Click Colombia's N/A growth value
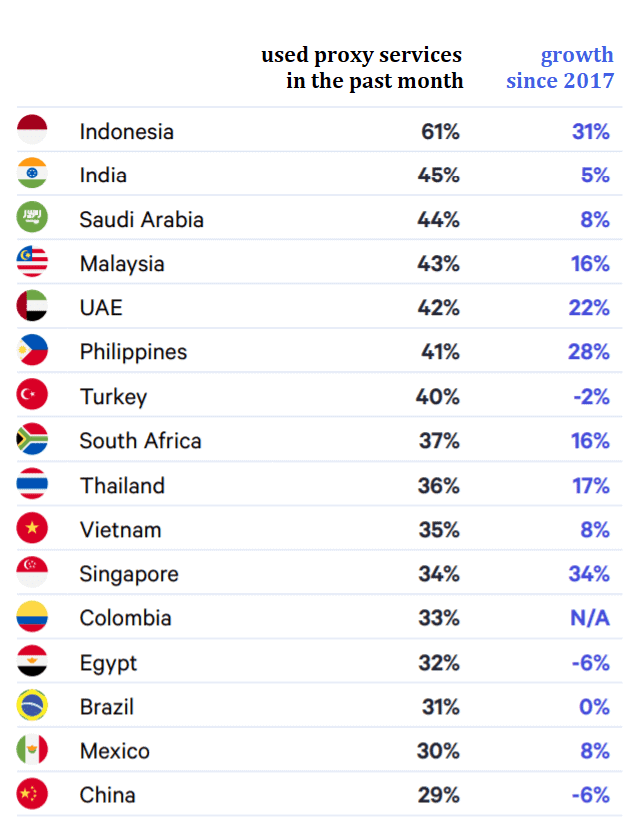636x820 pixels. (590, 618)
